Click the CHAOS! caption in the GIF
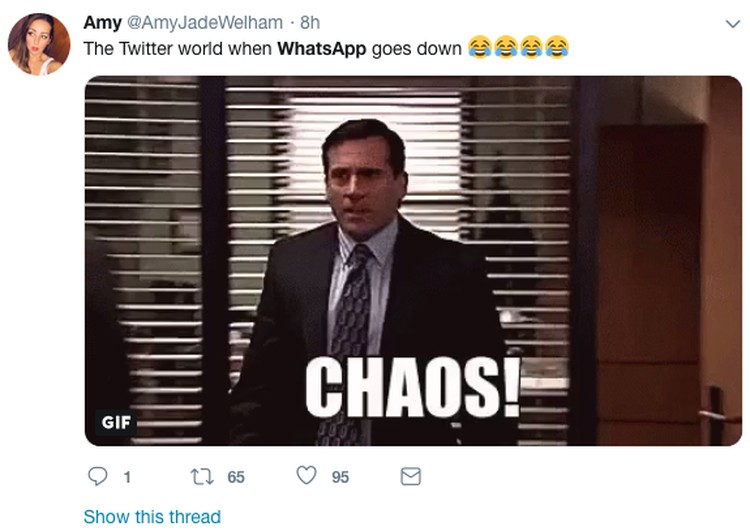The image size is (750, 531). click(x=413, y=387)
